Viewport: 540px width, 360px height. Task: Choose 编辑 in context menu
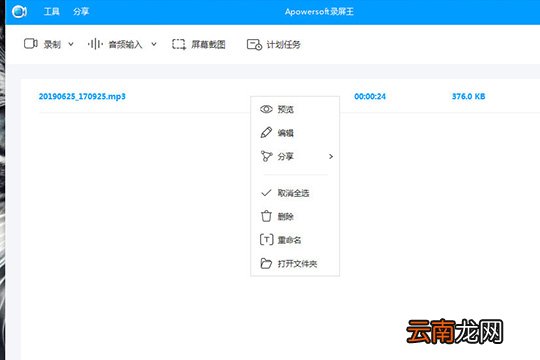(285, 133)
